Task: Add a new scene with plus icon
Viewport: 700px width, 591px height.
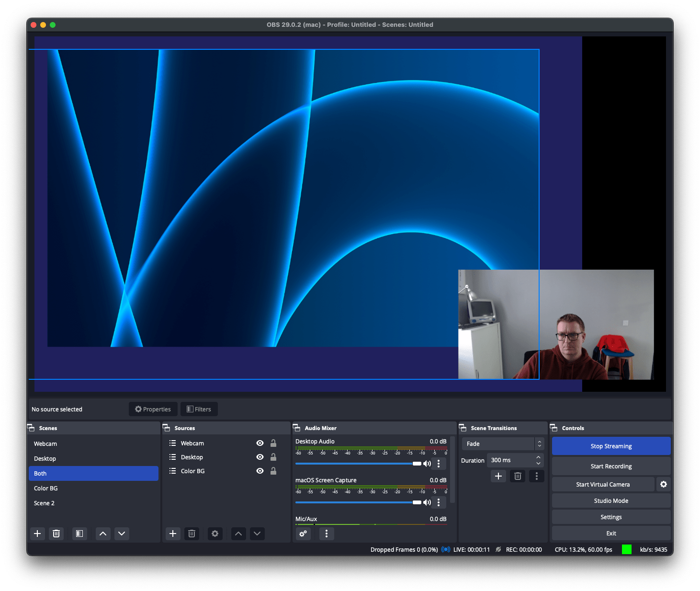Action: (x=37, y=534)
